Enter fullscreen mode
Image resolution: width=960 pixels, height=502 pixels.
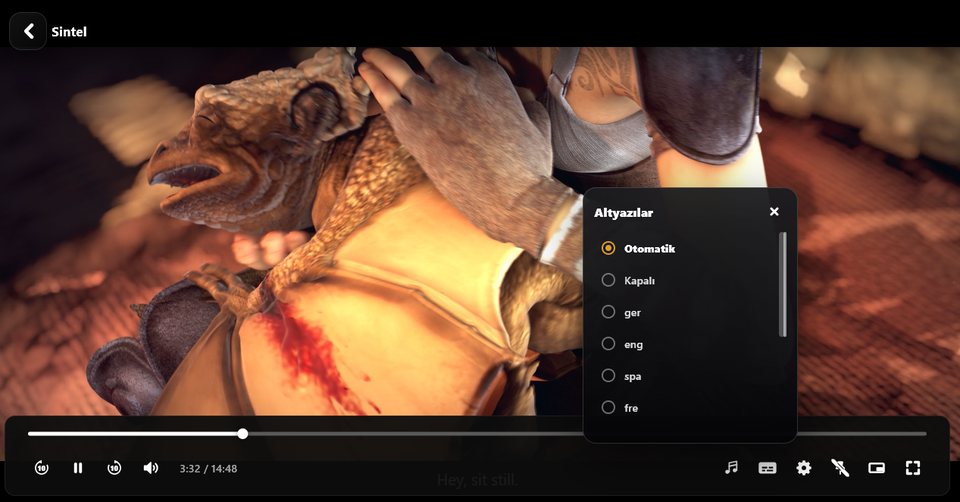913,468
